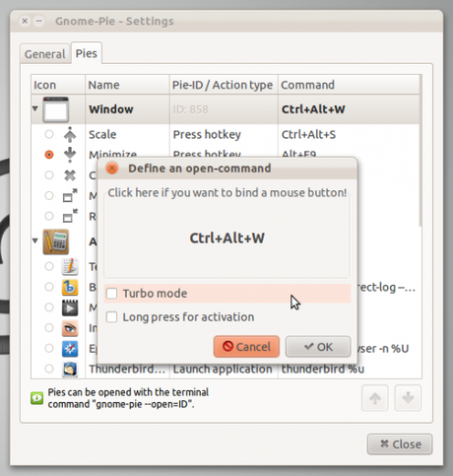
Task: Click 'Launch application' in the Thunderbird row
Action: pyautogui.click(x=223, y=369)
